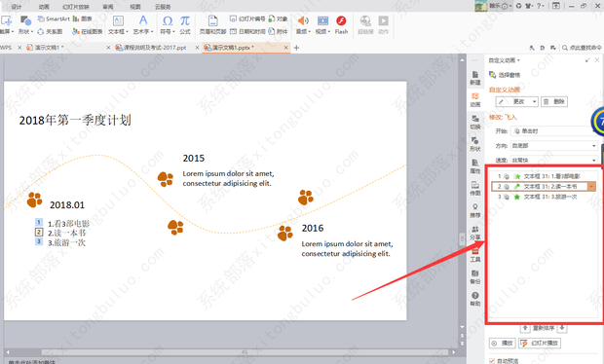Toggle the 自动预览 auto preview checkbox
The height and width of the screenshot is (364, 604).
[492, 361]
